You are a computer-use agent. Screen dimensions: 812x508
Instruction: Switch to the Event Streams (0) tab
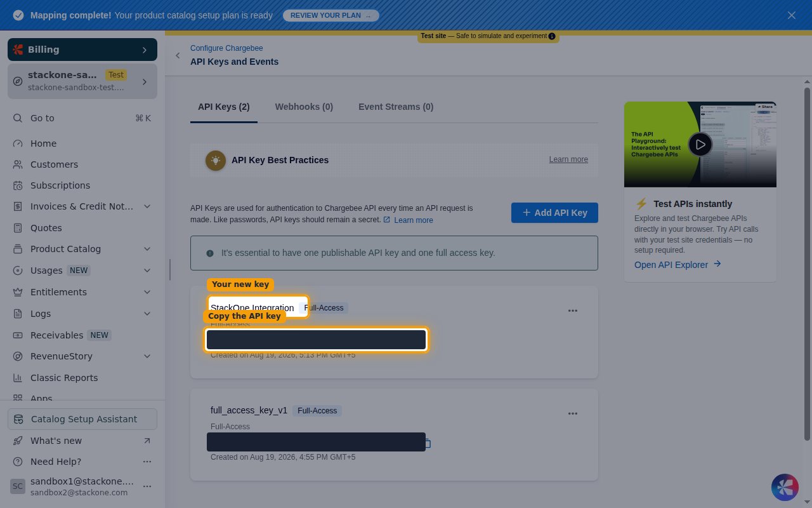396,107
